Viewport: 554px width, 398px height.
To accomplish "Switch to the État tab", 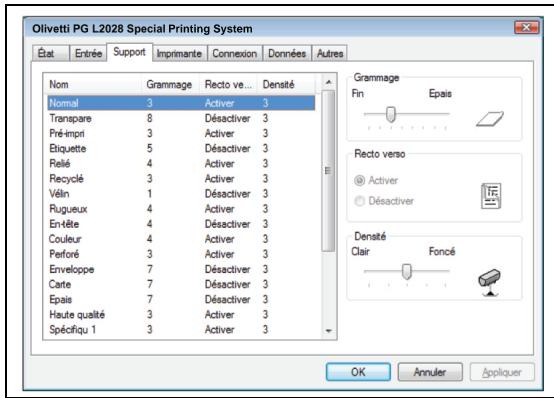I will pyautogui.click(x=51, y=54).
